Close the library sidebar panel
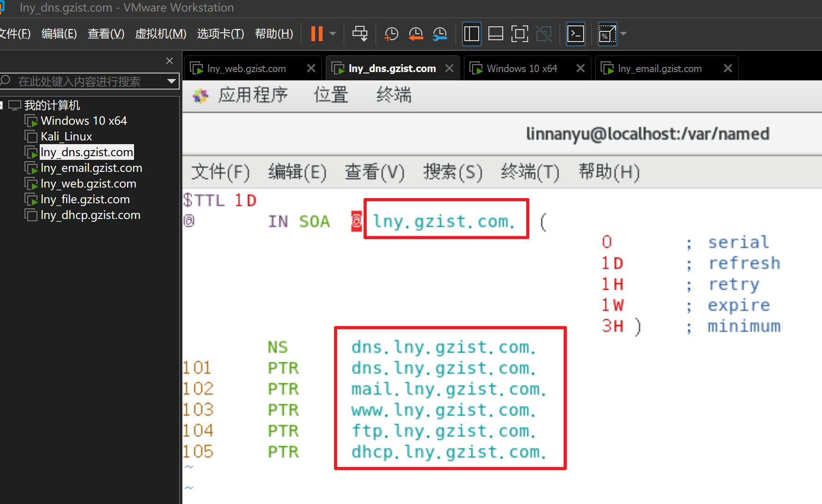822x504 pixels. 170,61
